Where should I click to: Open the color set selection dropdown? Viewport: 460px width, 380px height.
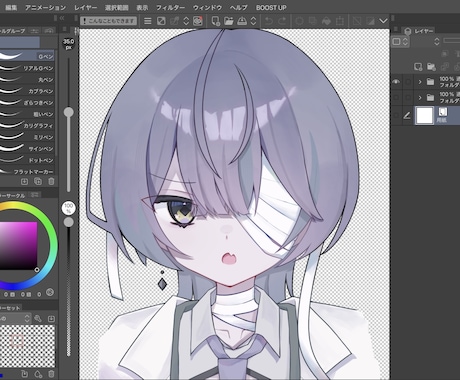(x=15, y=319)
